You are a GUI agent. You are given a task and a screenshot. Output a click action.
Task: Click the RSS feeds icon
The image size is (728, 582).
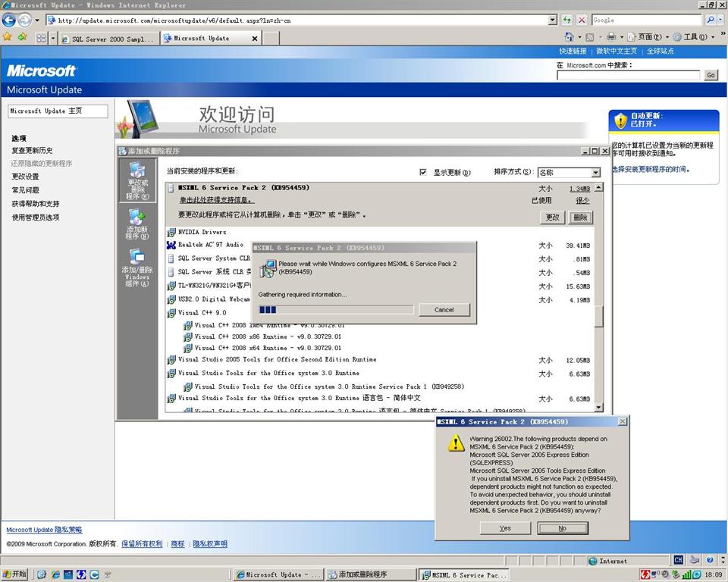pos(590,37)
